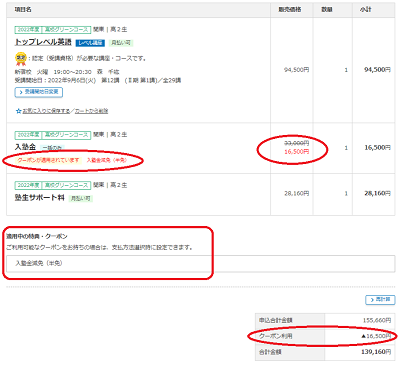Select the 販売価格 column header
The height and width of the screenshot is (365, 398).
click(x=290, y=10)
